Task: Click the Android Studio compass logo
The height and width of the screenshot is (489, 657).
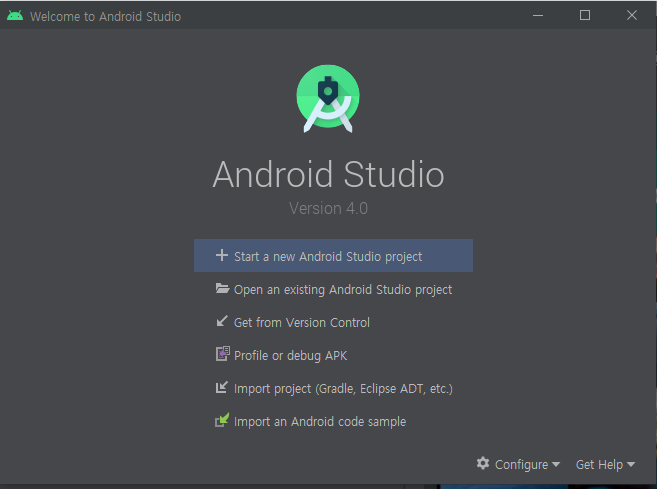Action: (x=328, y=98)
